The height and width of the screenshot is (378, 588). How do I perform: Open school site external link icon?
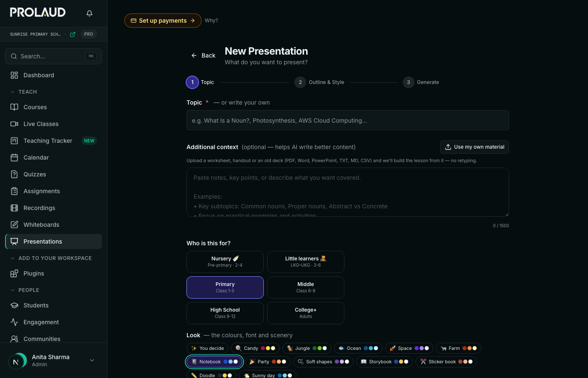[73, 34]
